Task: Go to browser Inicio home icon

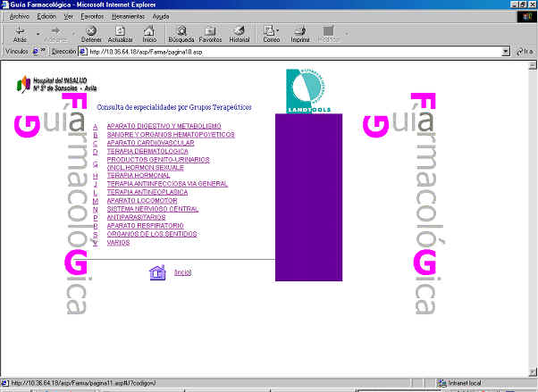Action: tap(149, 31)
